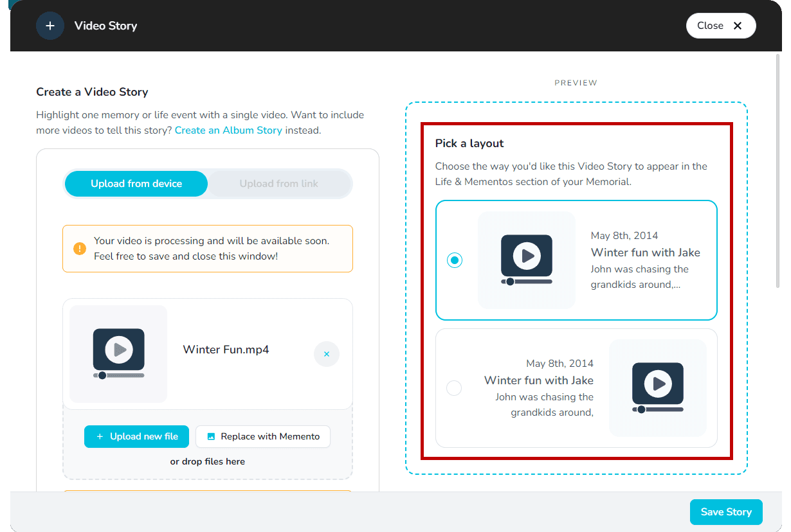
Task: Click the drop files here area
Action: click(207, 461)
